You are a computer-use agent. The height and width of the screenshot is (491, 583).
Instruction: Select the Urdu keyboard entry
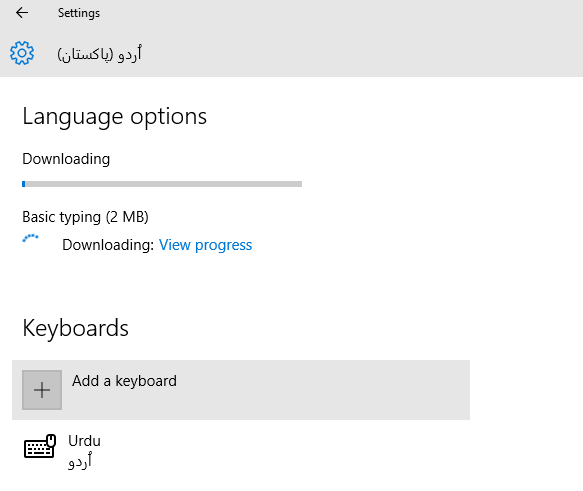click(241, 451)
